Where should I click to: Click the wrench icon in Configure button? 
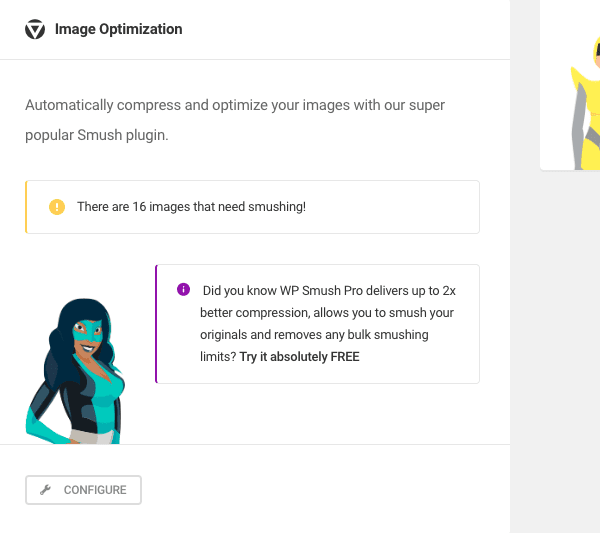(46, 490)
